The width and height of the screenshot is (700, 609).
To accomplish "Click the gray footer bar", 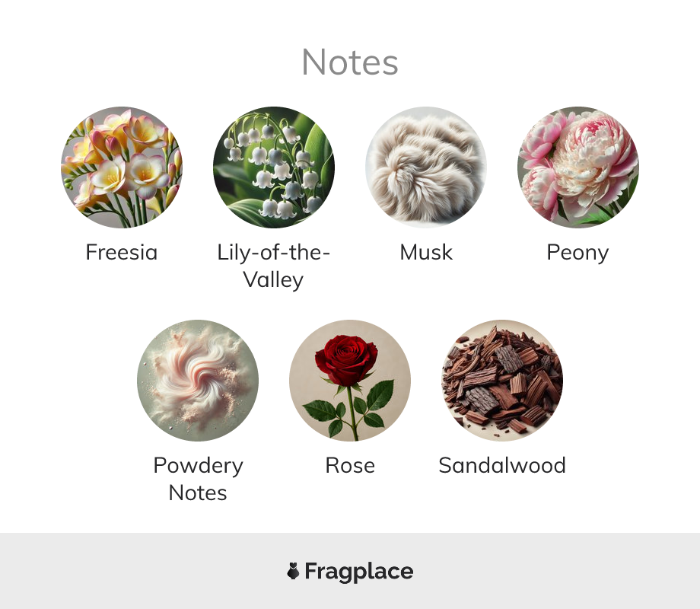I will click(350, 571).
